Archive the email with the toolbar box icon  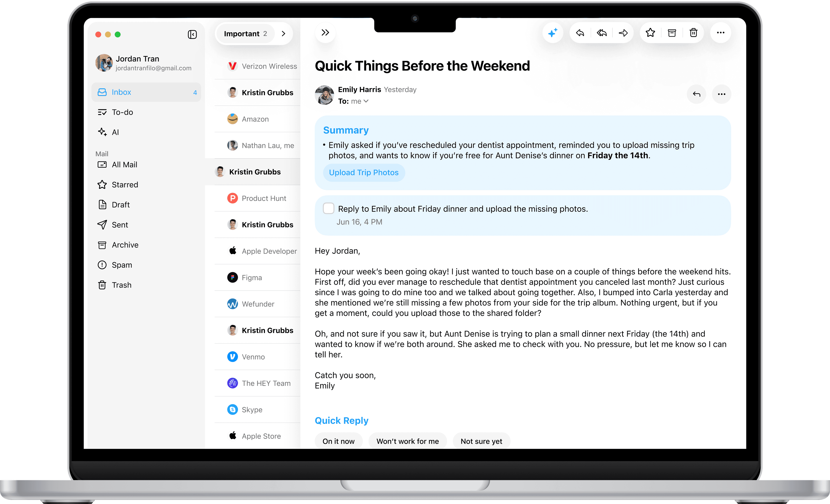672,33
